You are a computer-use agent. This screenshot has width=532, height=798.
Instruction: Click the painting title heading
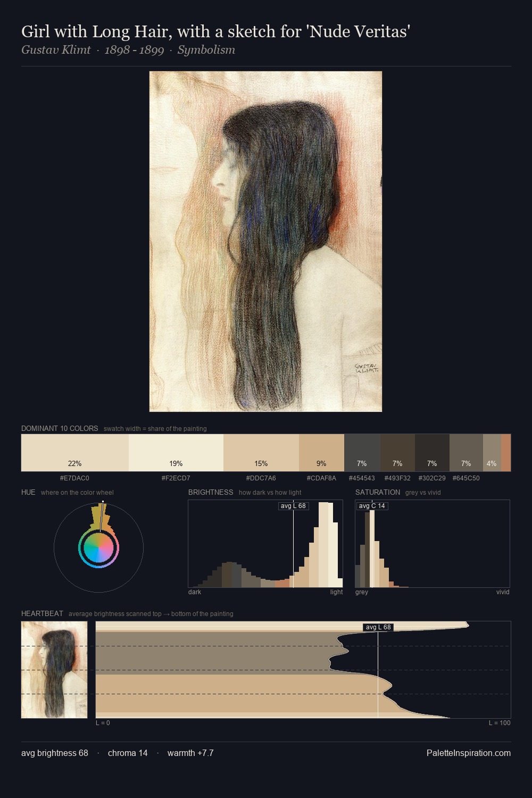click(x=215, y=32)
